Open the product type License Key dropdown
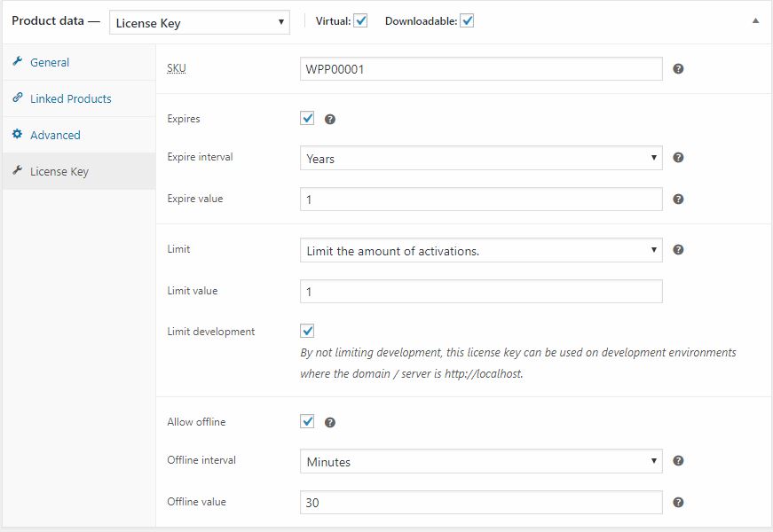Screen dimensions: 773x532 [200, 23]
